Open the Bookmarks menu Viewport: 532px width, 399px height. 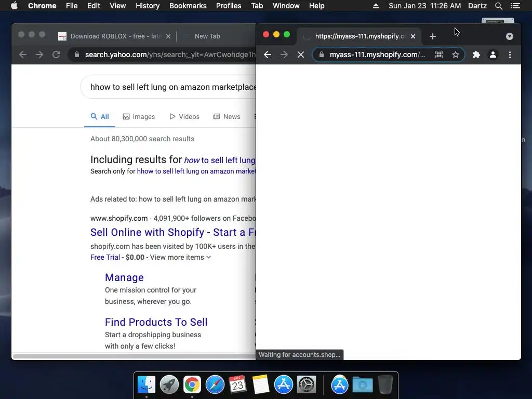(188, 6)
